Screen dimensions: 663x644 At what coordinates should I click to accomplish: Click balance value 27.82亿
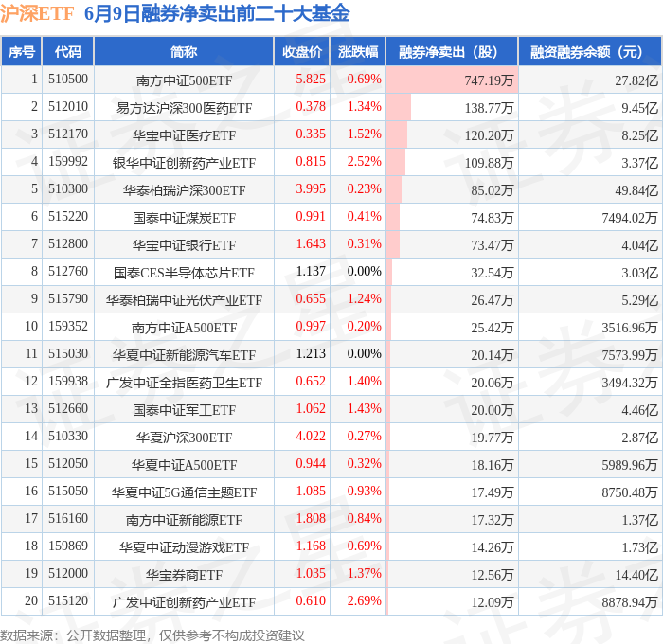636,80
